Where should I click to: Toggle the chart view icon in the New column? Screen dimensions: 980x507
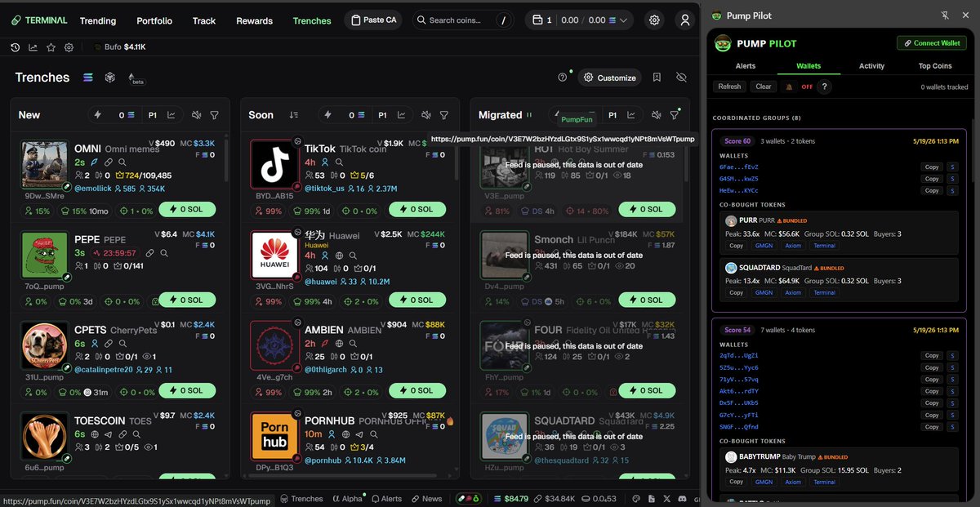[171, 115]
